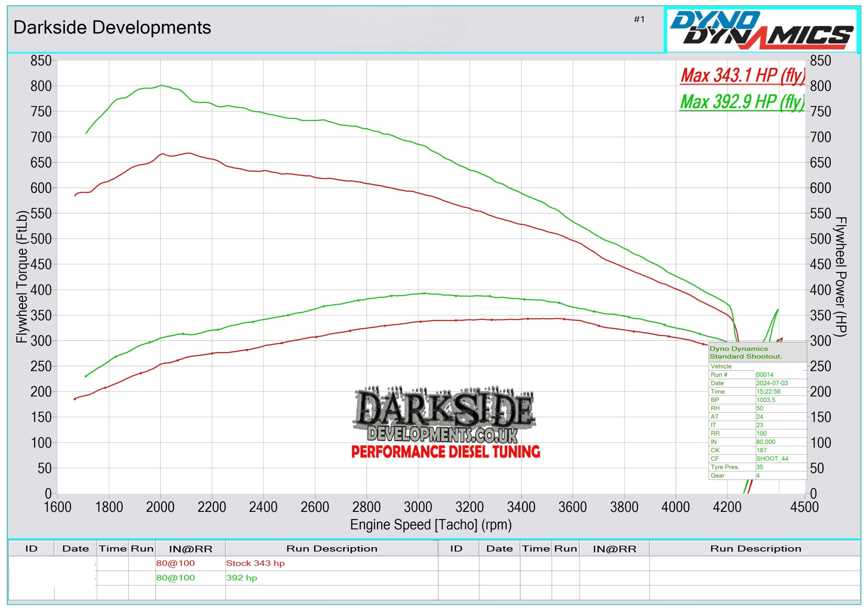Click the 4500 rpm tick label

pos(804,506)
